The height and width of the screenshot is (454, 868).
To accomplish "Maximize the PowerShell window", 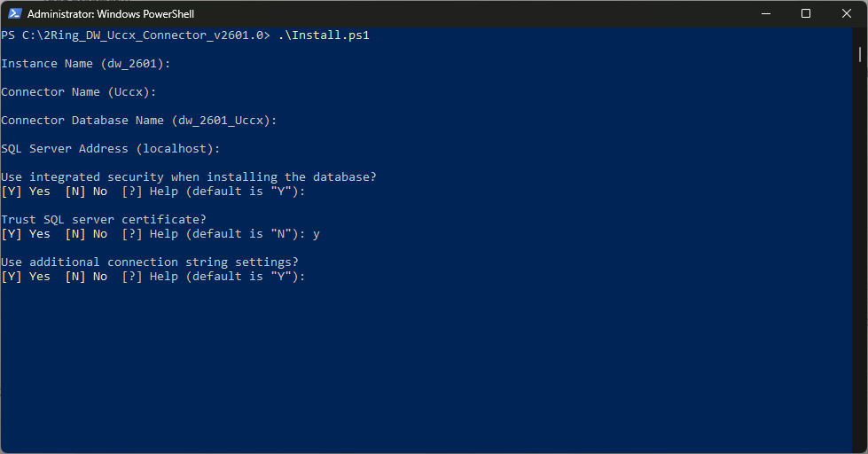I will click(806, 13).
